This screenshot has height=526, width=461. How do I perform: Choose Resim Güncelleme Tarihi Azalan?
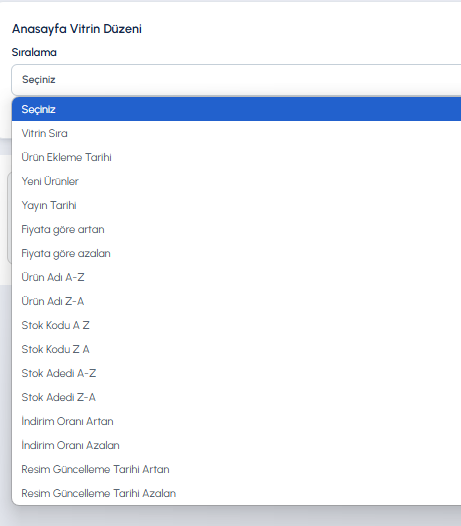[x=237, y=493]
